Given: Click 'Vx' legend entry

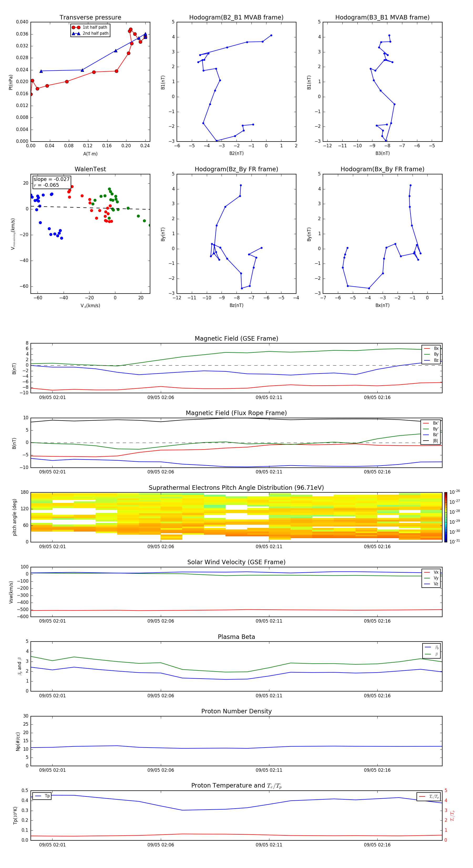Looking at the screenshot, I should coord(431,572).
